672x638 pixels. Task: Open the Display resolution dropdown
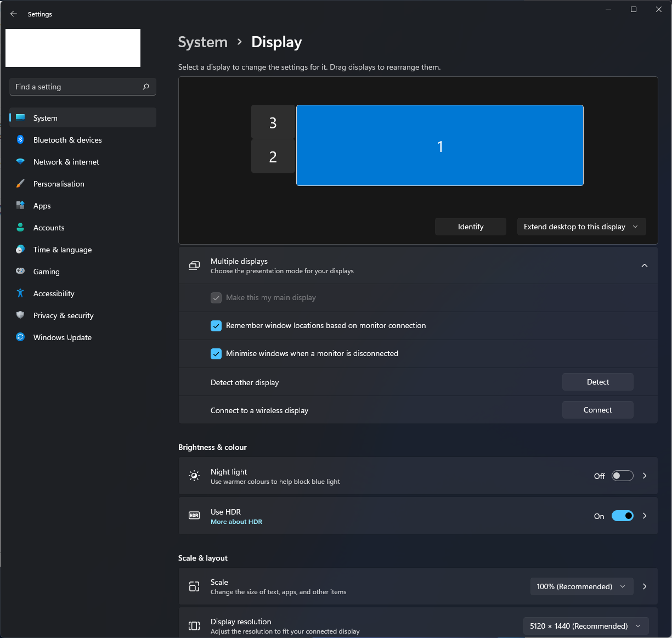click(x=586, y=626)
